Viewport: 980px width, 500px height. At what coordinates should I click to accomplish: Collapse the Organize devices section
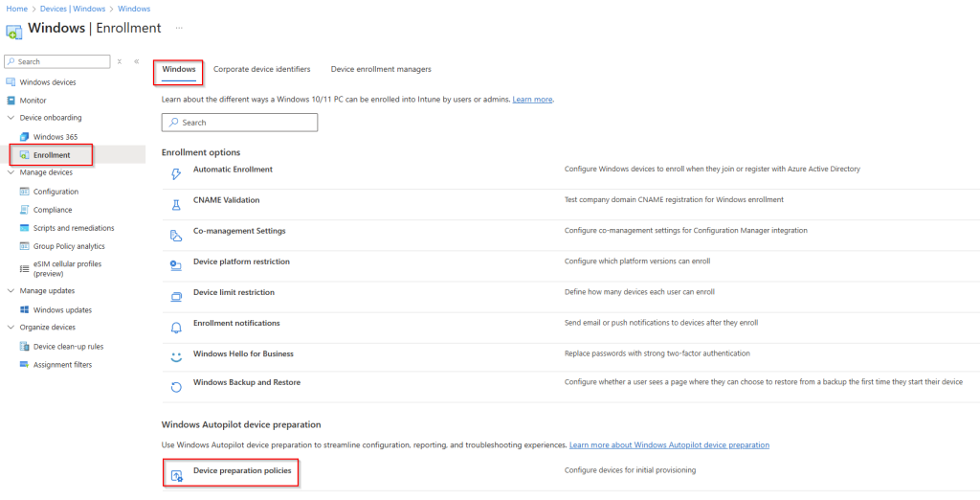coord(11,328)
